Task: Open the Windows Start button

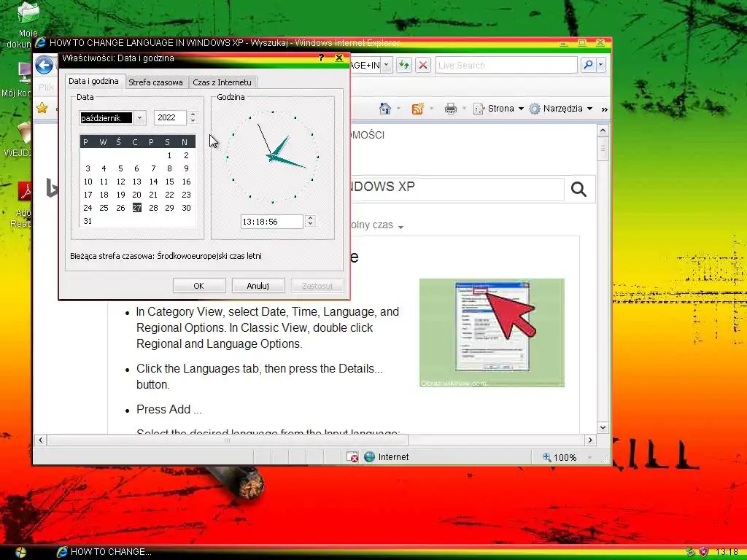Action: [20, 552]
